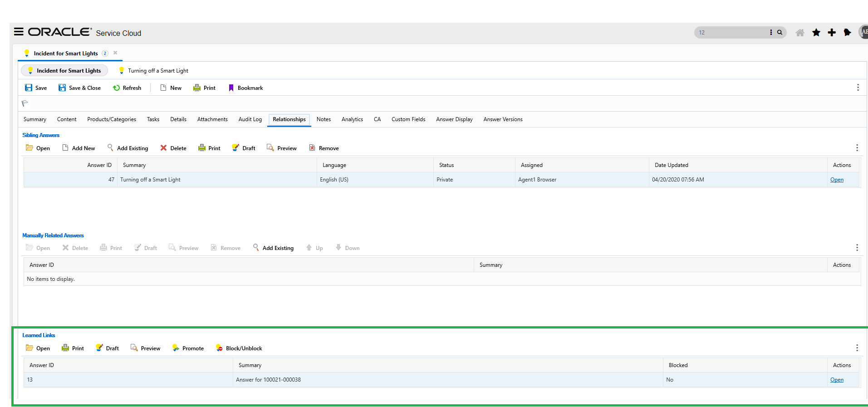Open the Tasks tab
The image size is (868, 407).
[153, 119]
